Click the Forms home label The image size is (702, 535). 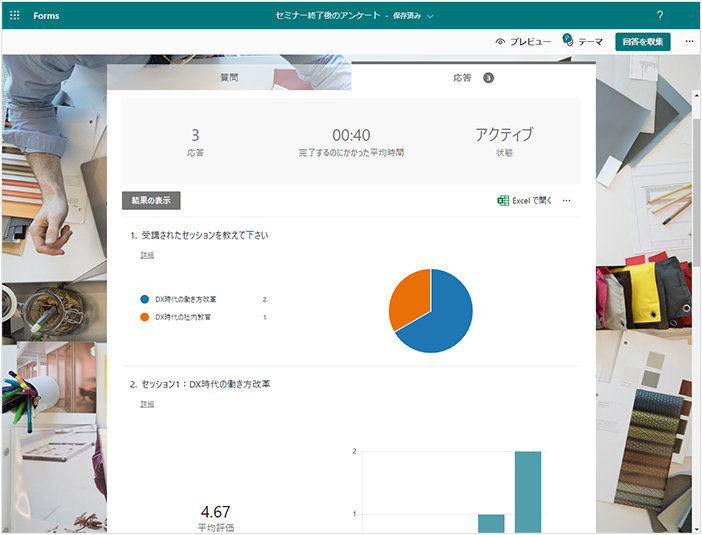(46, 16)
